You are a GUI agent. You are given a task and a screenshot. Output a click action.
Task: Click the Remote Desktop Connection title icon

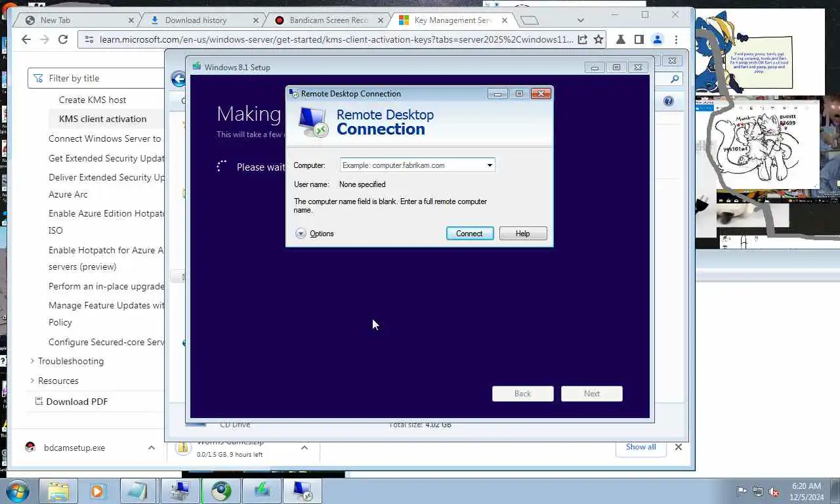(x=294, y=93)
